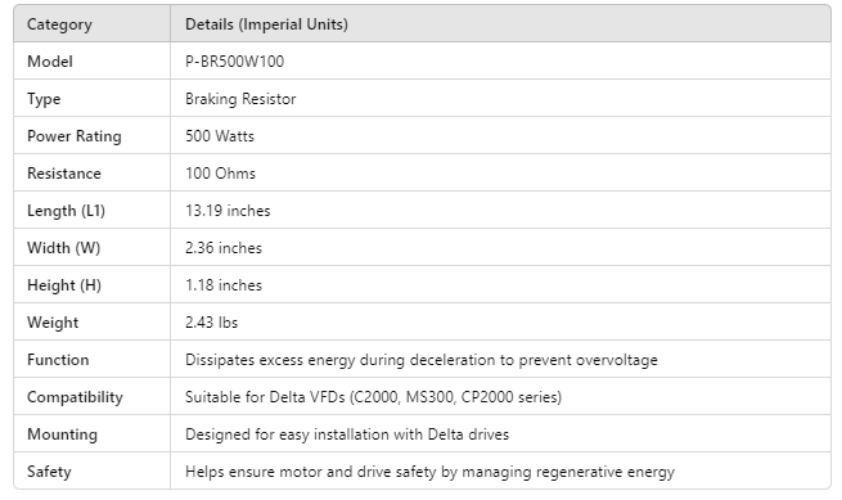Image resolution: width=842 pixels, height=500 pixels.
Task: Select the "Details (Imperial Units)" header cell
Action: pos(267,25)
